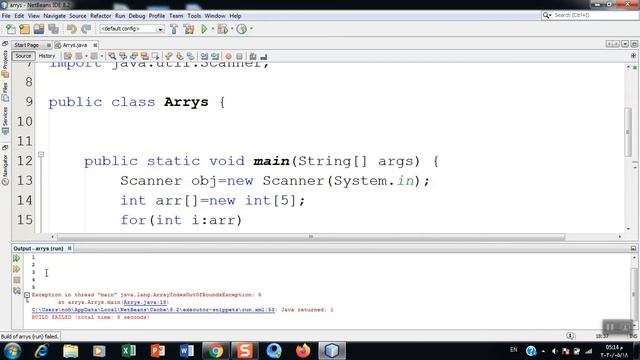
Task: Click the Find Previous Occurrence icon
Action: pos(123,56)
